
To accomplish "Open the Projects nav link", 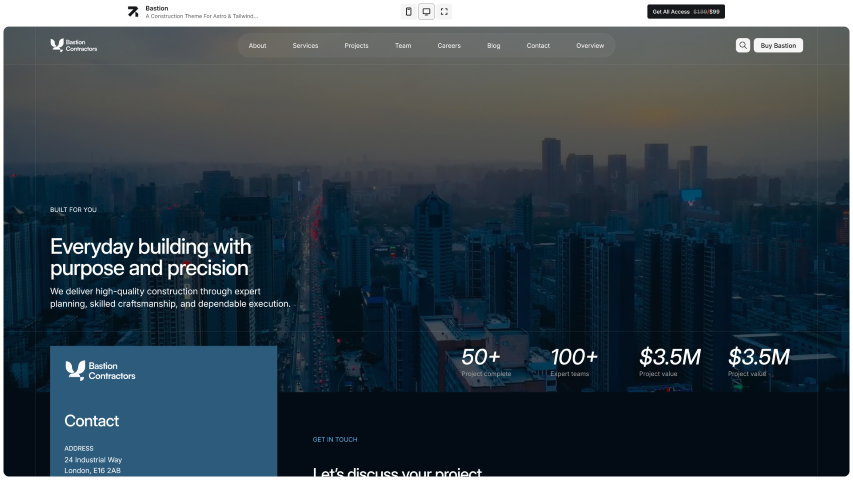I will coord(356,45).
